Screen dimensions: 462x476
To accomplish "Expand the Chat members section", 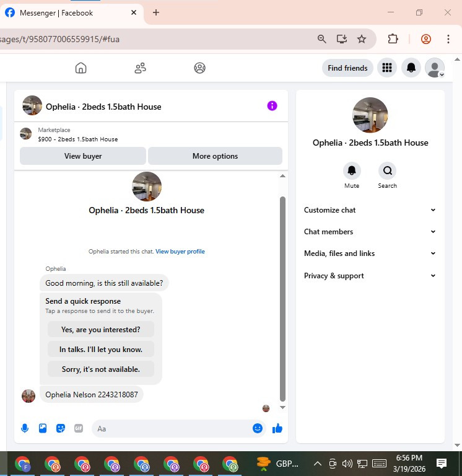I will [x=370, y=232].
